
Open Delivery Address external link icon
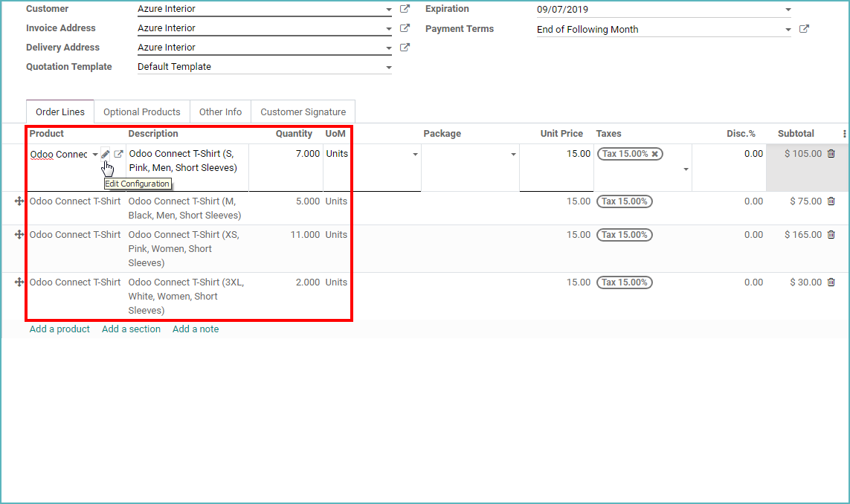tap(404, 47)
